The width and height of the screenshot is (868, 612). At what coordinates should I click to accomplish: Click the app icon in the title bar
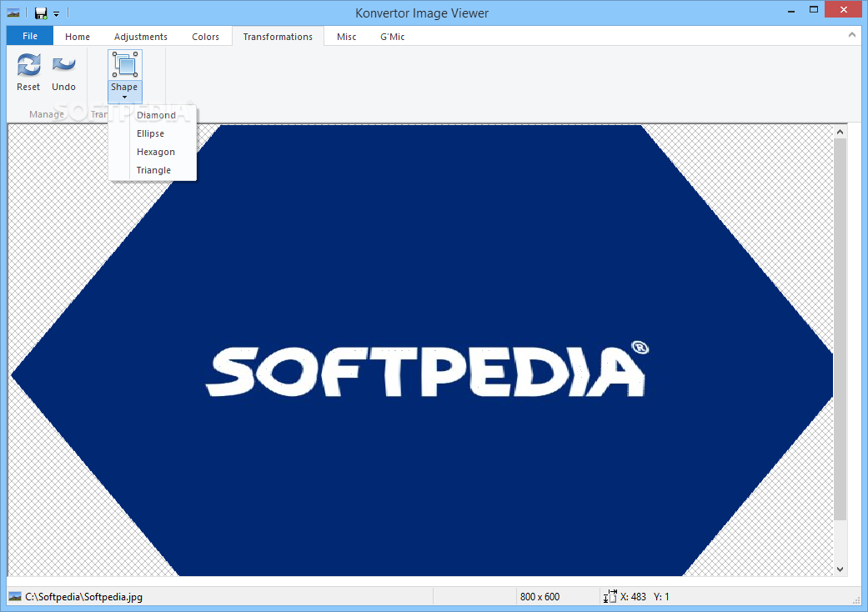(13, 13)
